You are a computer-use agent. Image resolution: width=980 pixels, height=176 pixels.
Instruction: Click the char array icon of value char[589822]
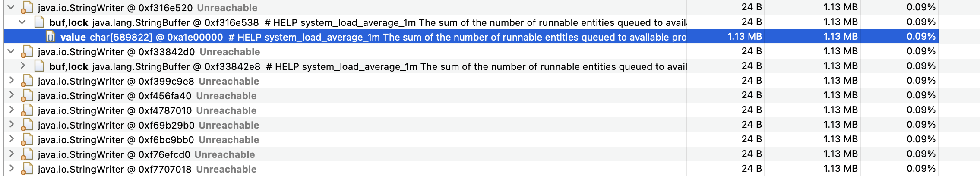[51, 37]
